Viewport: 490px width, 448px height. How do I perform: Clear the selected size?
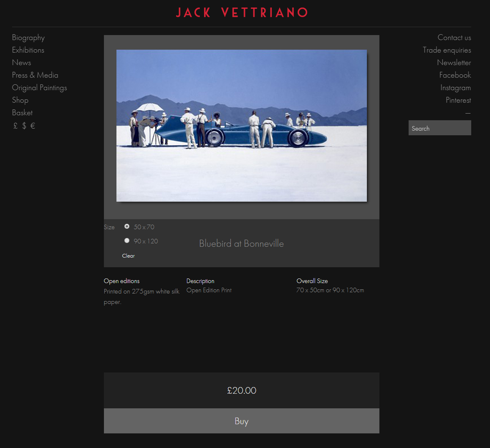[x=128, y=256]
